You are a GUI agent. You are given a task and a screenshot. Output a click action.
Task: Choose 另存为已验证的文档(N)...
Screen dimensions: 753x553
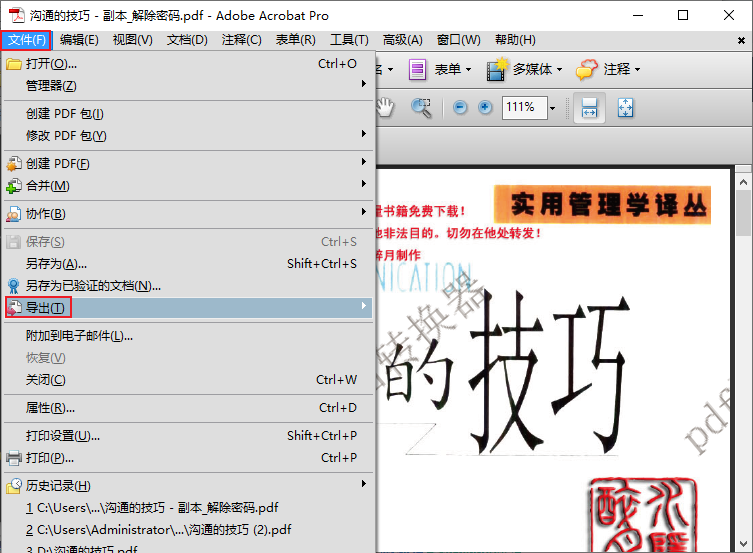coord(188,286)
